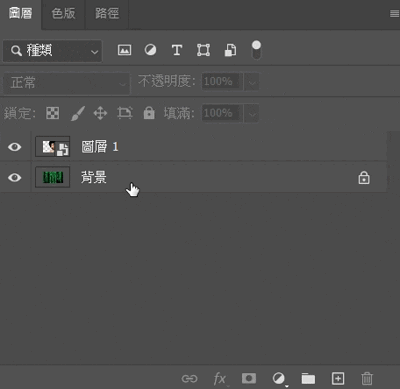This screenshot has height=389, width=400.
Task: Open the 正常 blend mode dropdown
Action: click(x=66, y=82)
